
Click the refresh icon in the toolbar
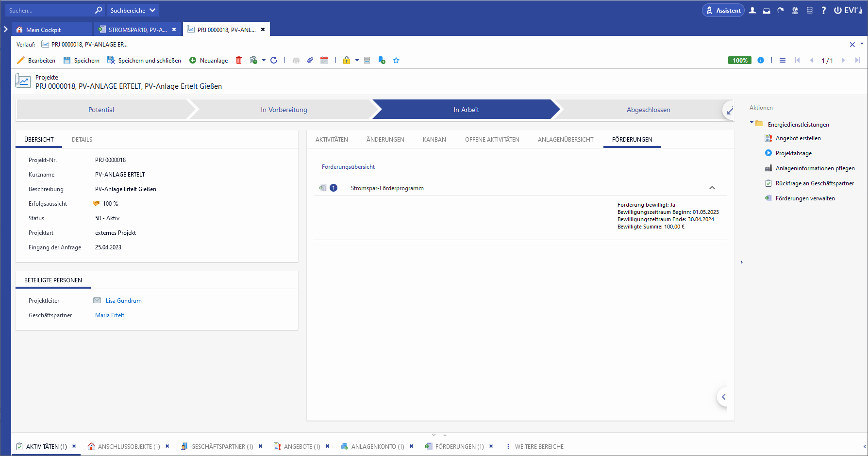point(274,61)
